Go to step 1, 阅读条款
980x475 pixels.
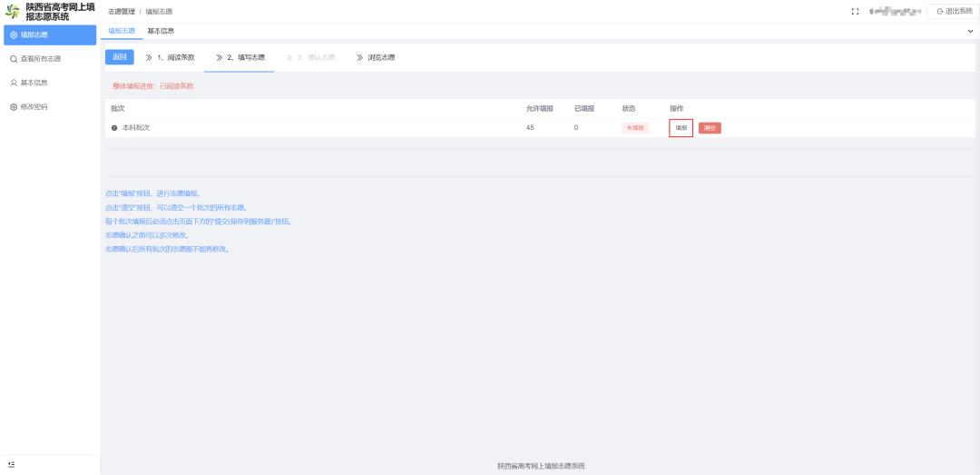click(171, 57)
